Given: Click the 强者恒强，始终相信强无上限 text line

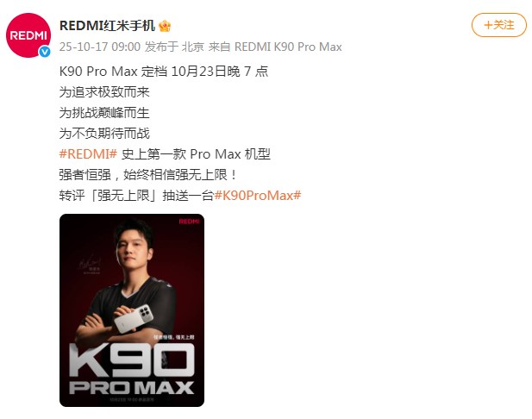Looking at the screenshot, I should pos(148,175).
